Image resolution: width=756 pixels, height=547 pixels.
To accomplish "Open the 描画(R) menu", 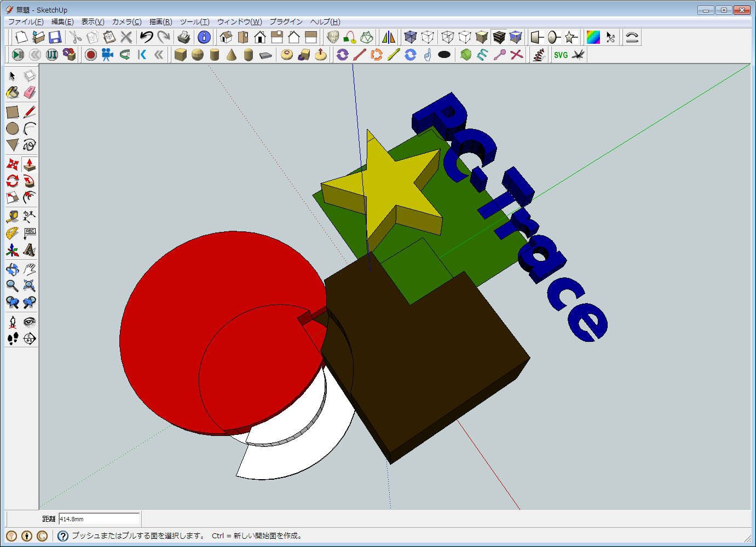I will 160,22.
